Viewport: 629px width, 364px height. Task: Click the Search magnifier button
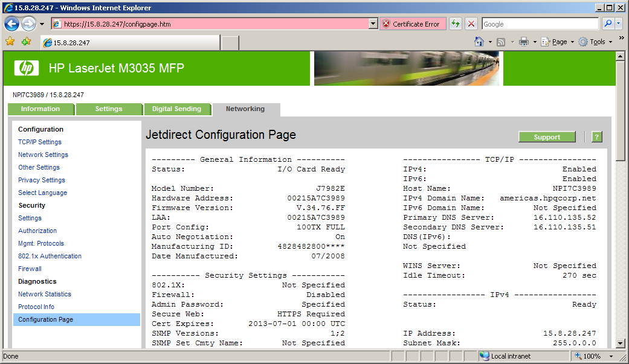pyautogui.click(x=608, y=24)
